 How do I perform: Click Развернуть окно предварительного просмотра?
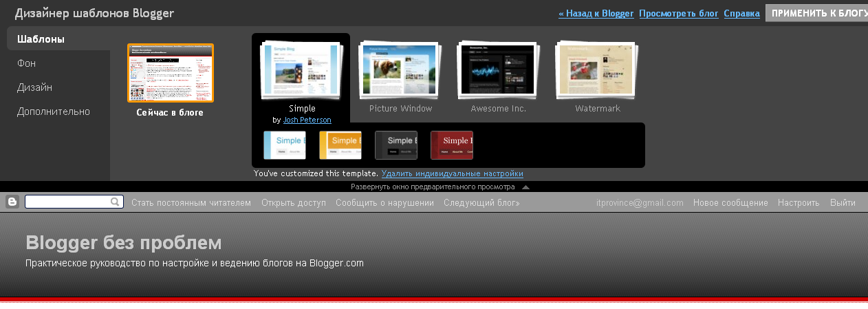pos(433,187)
